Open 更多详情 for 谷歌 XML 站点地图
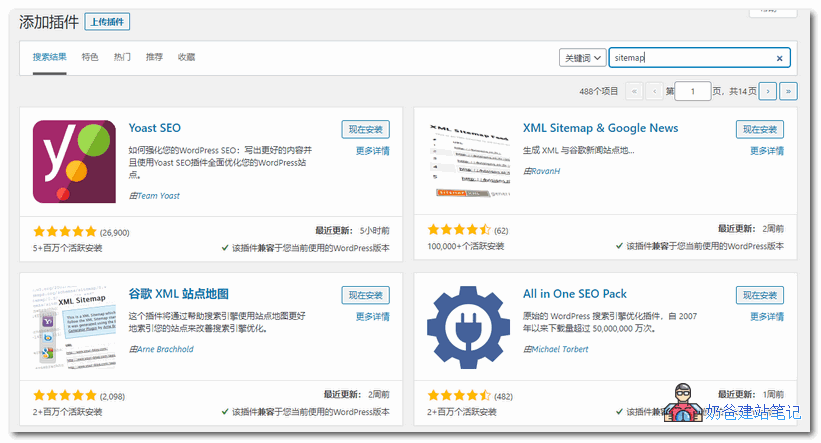This screenshot has height=443, width=821. tap(372, 317)
